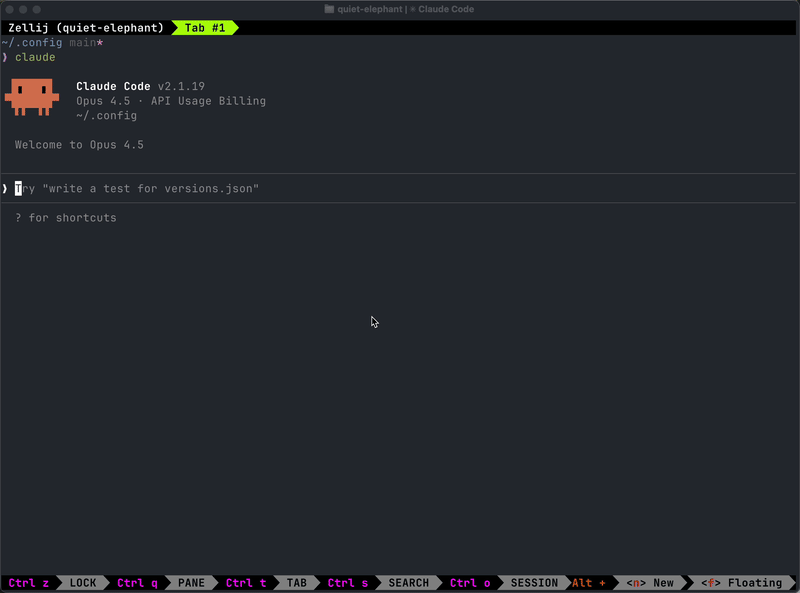Viewport: 800px width, 593px height.
Task: Click the Claude Code prompt chevron
Action: click(x=5, y=188)
